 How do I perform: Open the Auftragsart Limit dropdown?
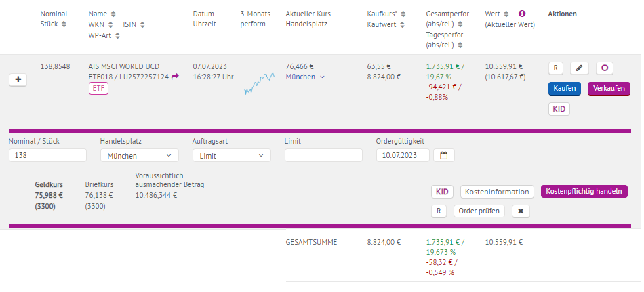231,155
